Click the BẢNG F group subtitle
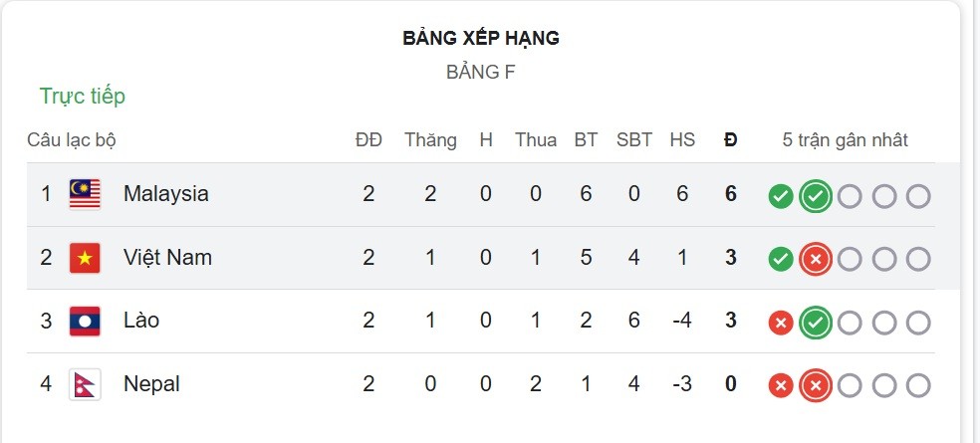Viewport: 980px width, 443px height. (481, 73)
